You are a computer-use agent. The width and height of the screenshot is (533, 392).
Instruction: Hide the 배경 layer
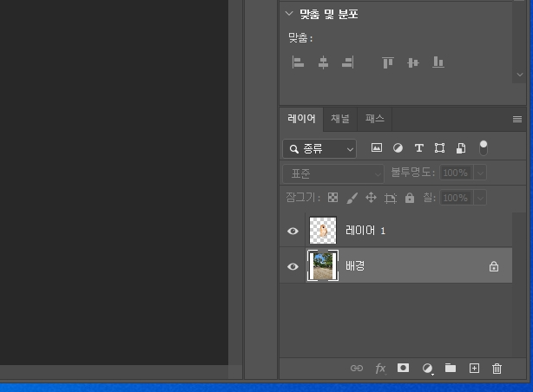[293, 266]
